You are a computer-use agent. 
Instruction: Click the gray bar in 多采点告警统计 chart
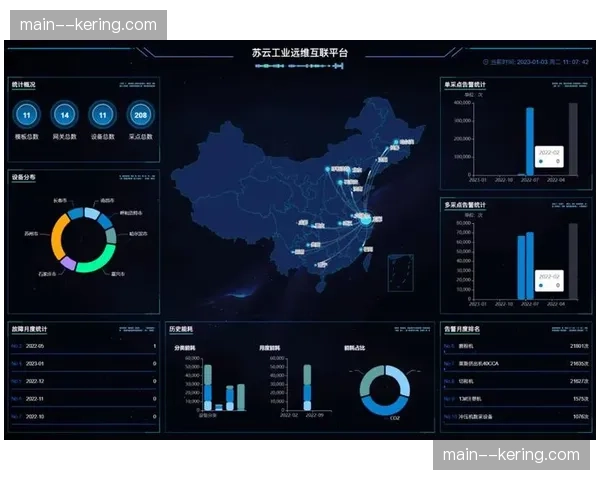(573, 261)
